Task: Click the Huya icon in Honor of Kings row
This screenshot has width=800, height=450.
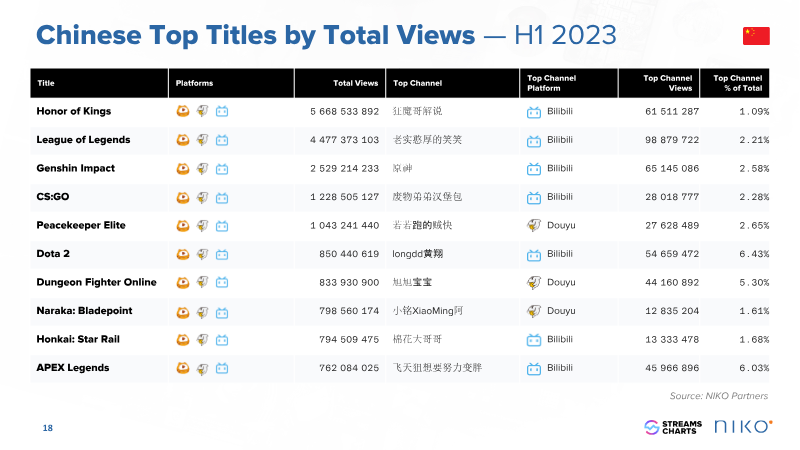Action: tap(183, 111)
